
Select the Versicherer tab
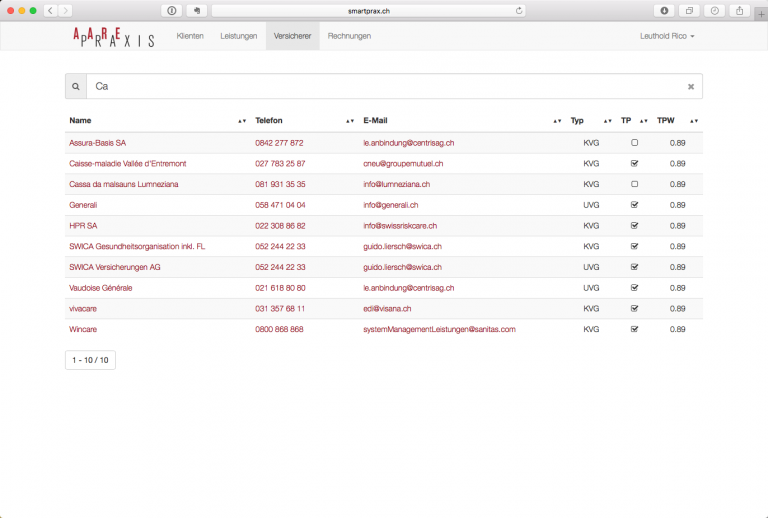tap(292, 36)
